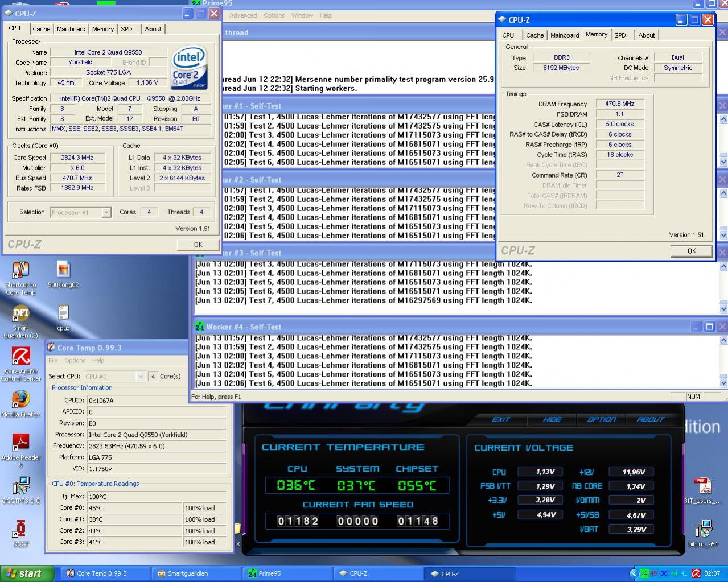728x582 pixels.
Task: Click HIDE in Smart Guardian panel
Action: pos(552,419)
